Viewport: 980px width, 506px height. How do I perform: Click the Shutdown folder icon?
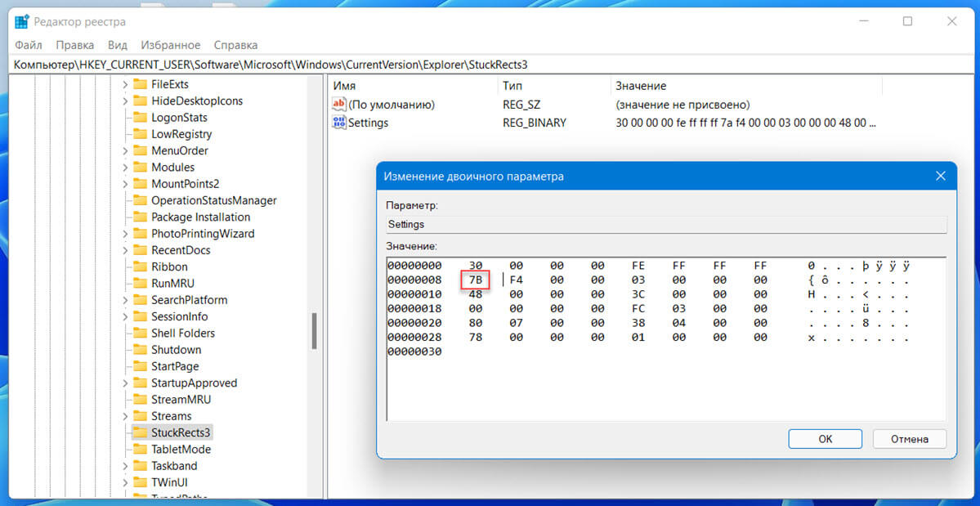pos(140,349)
